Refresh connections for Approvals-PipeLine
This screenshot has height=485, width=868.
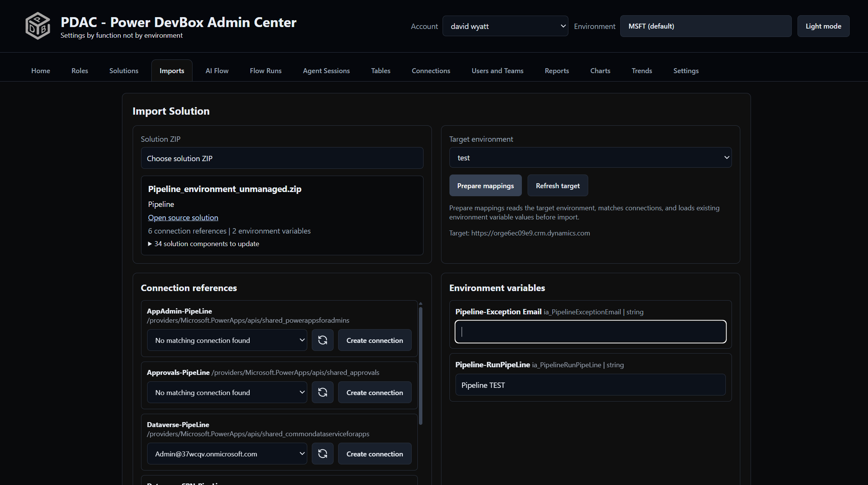322,392
